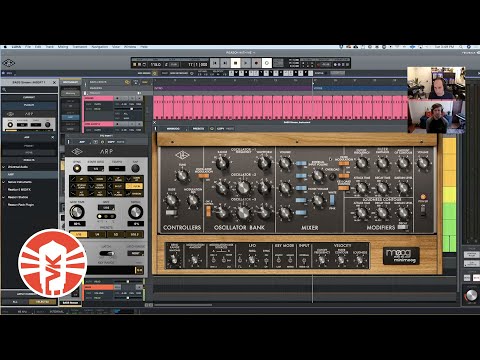Open the Minimoog plugin name dropdown
The image size is (480, 360).
(174, 128)
